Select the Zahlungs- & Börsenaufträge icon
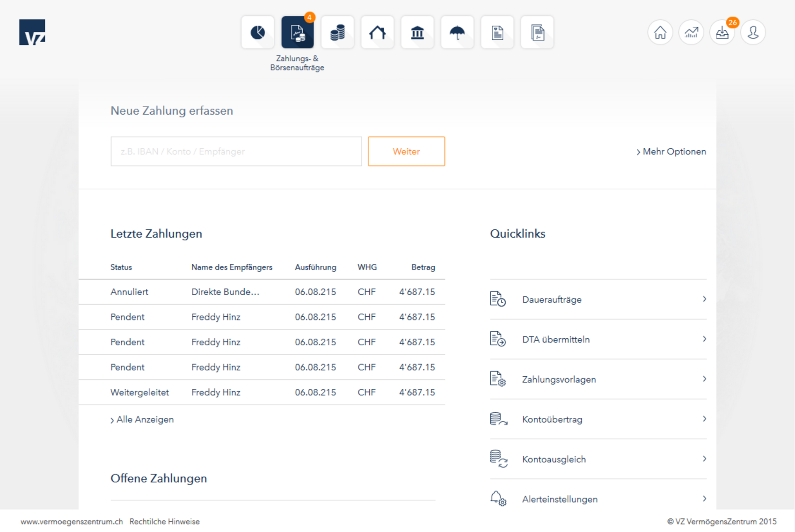Image resolution: width=795 pixels, height=532 pixels. click(x=297, y=32)
